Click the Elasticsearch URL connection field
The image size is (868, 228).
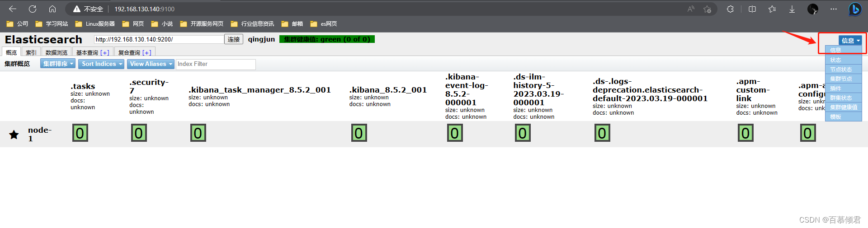coord(159,39)
